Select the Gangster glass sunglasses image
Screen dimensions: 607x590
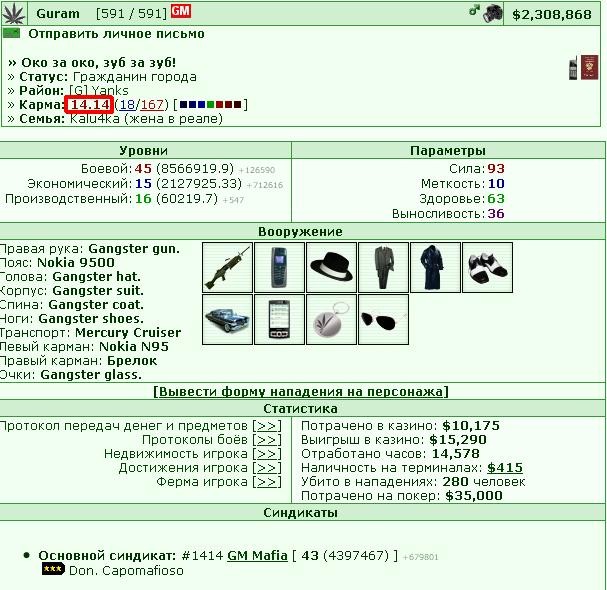[x=383, y=319]
